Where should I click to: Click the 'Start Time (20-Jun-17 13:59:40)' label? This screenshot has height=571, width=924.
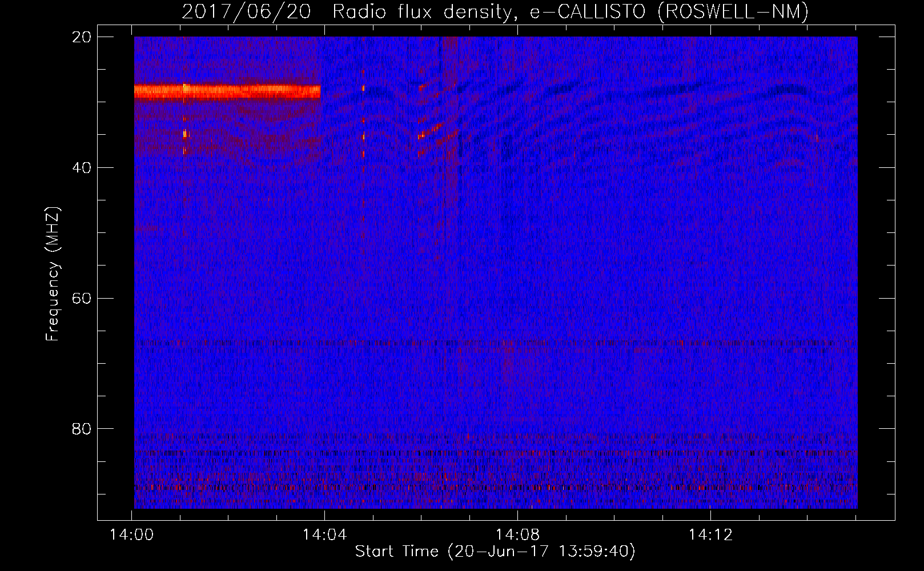tap(495, 552)
